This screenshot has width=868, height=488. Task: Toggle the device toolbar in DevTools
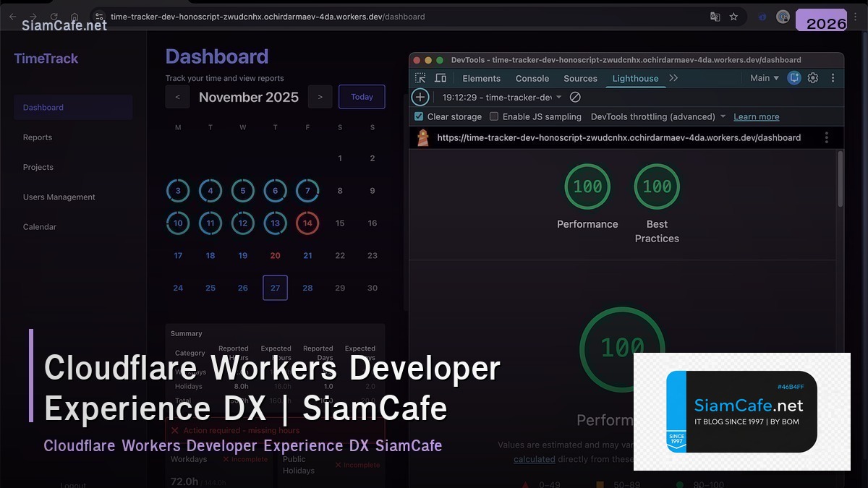[441, 77]
